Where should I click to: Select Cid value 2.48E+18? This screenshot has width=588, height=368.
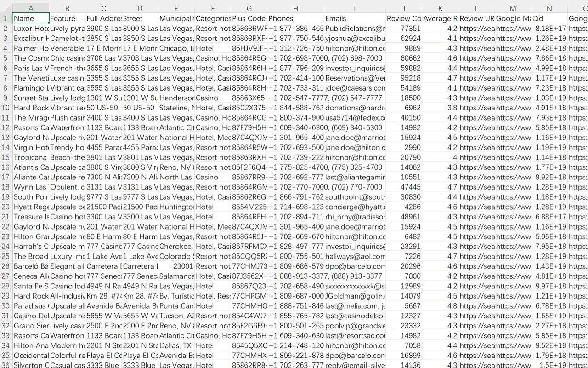[x=549, y=48]
